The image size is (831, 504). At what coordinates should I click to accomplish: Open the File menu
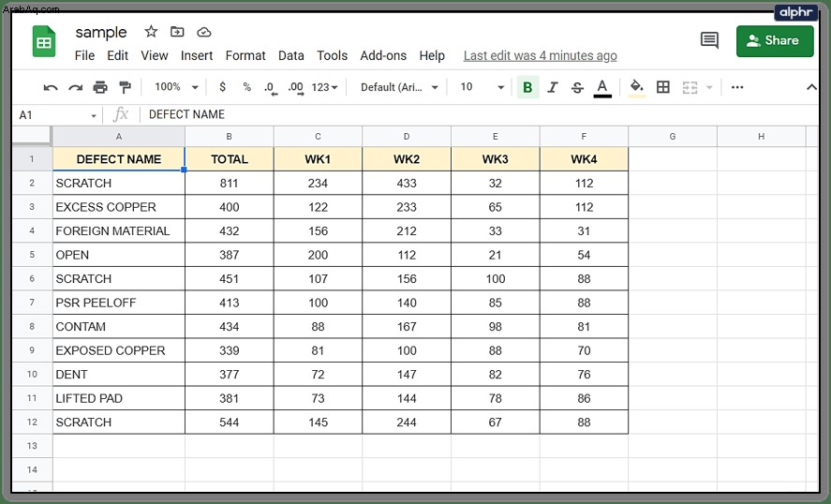pos(85,55)
